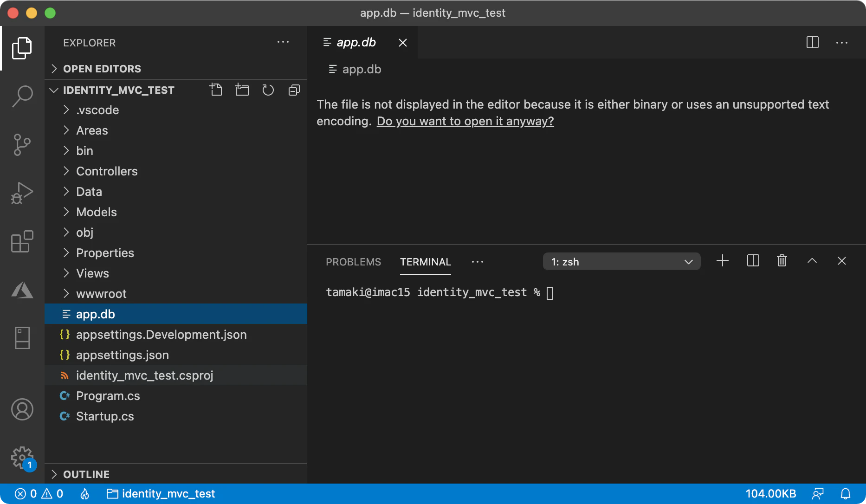866x504 pixels.
Task: Click the Refresh Explorer icon
Action: [268, 90]
